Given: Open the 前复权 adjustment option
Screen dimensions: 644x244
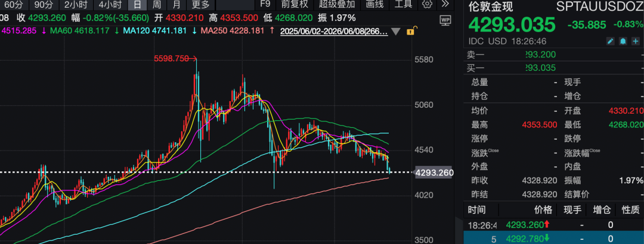Looking at the screenshot, I should pyautogui.click(x=295, y=5).
